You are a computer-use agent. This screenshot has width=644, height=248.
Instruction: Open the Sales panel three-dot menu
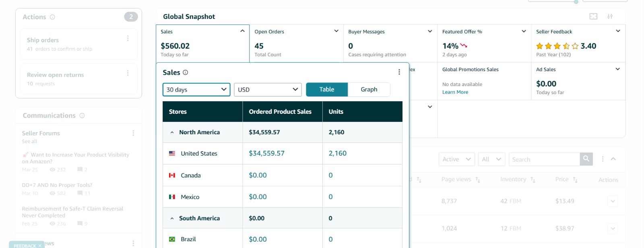click(x=399, y=72)
